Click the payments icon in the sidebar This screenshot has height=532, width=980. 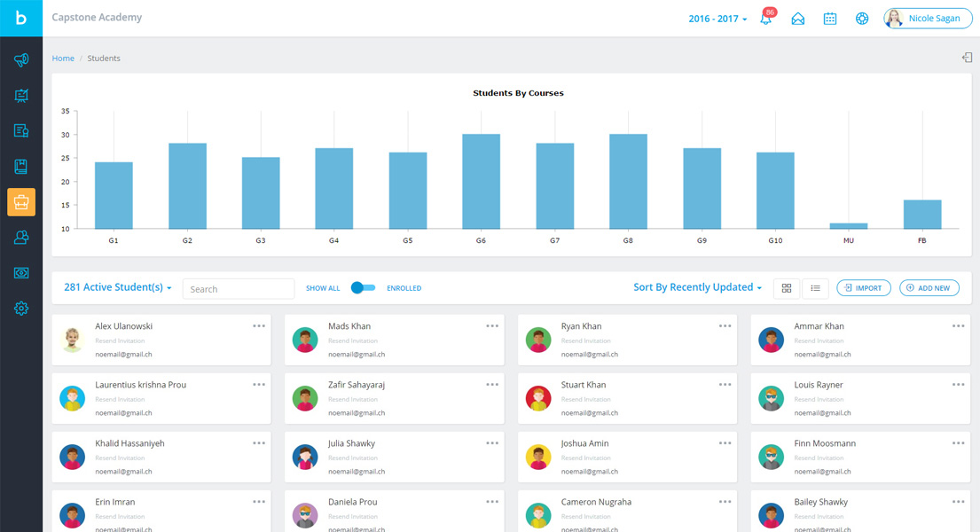20,273
